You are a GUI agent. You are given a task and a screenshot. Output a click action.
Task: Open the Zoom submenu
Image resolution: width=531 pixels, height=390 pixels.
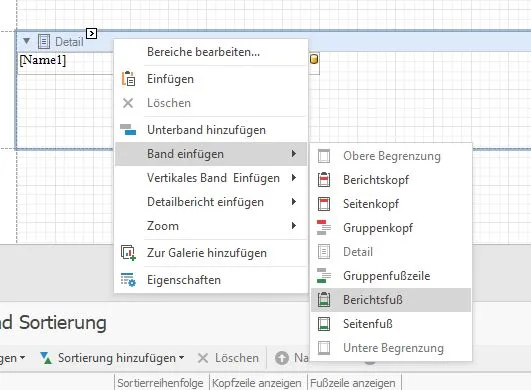click(x=211, y=226)
